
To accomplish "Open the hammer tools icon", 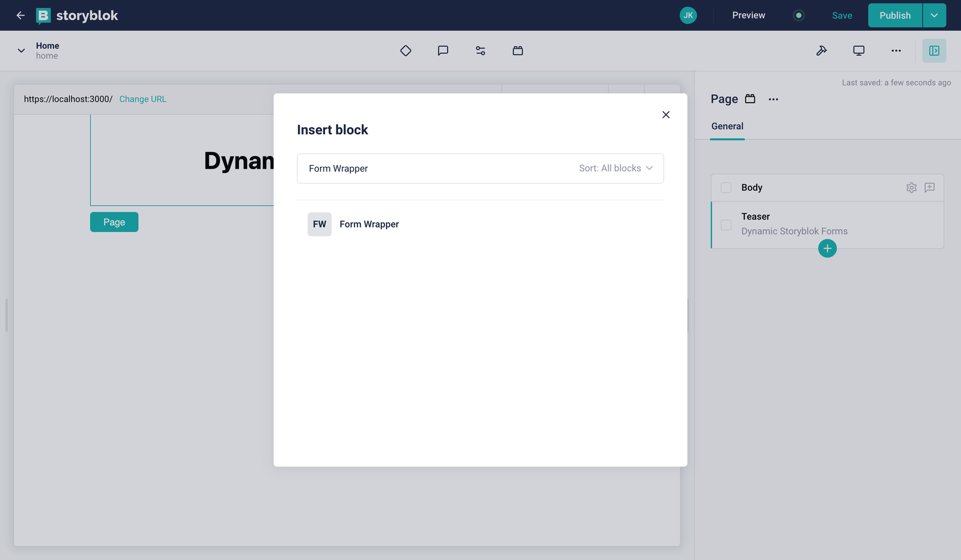I will (x=822, y=51).
